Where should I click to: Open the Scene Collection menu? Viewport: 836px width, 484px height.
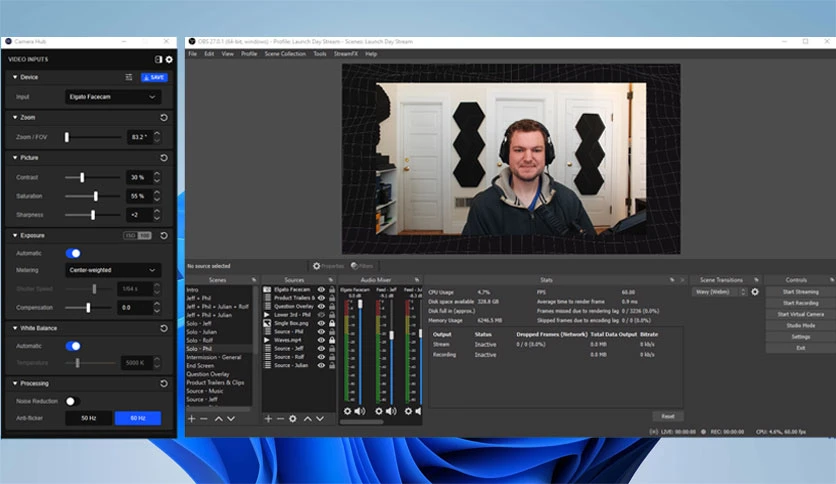[x=285, y=54]
